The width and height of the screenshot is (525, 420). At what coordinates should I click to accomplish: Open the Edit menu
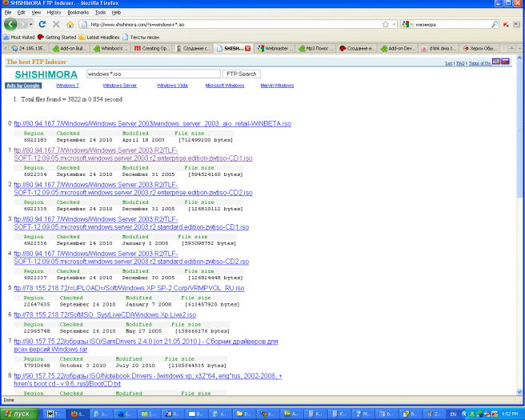(x=21, y=12)
